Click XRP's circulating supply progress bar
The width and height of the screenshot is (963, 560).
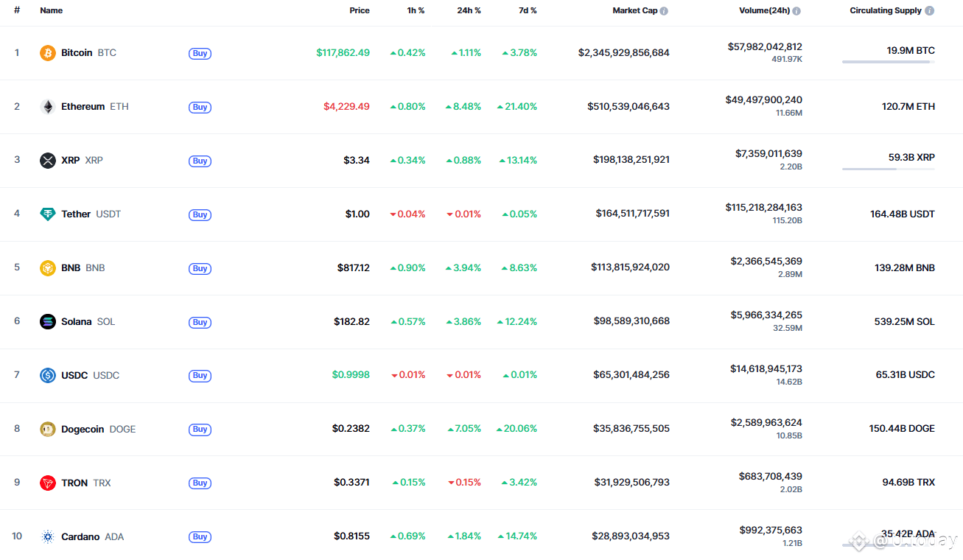(x=889, y=169)
